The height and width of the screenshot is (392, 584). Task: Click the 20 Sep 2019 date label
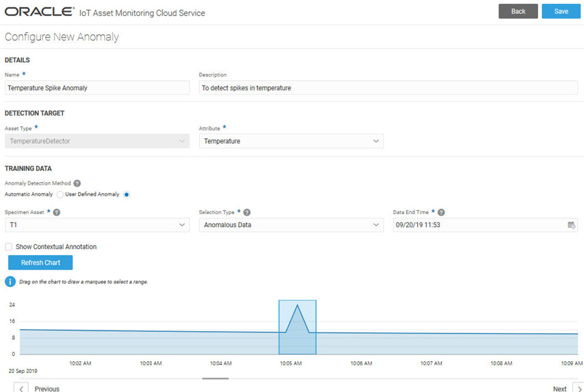[x=23, y=371]
